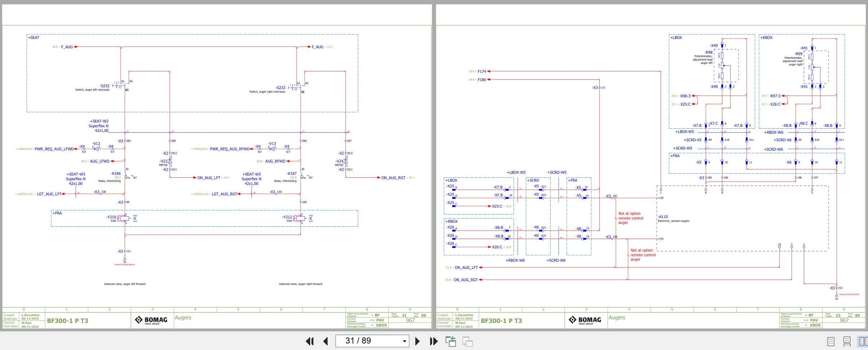Select the -S232 switch label

coord(105,86)
